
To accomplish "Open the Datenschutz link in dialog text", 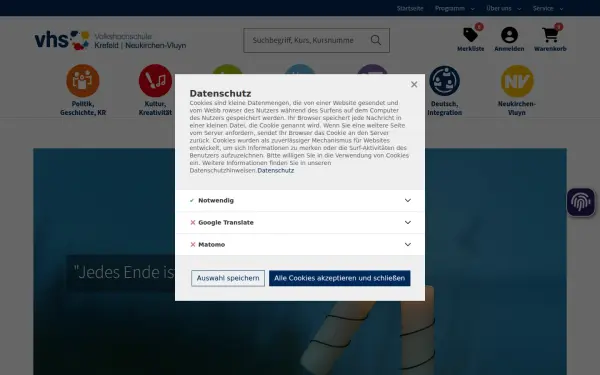I will [x=276, y=171].
